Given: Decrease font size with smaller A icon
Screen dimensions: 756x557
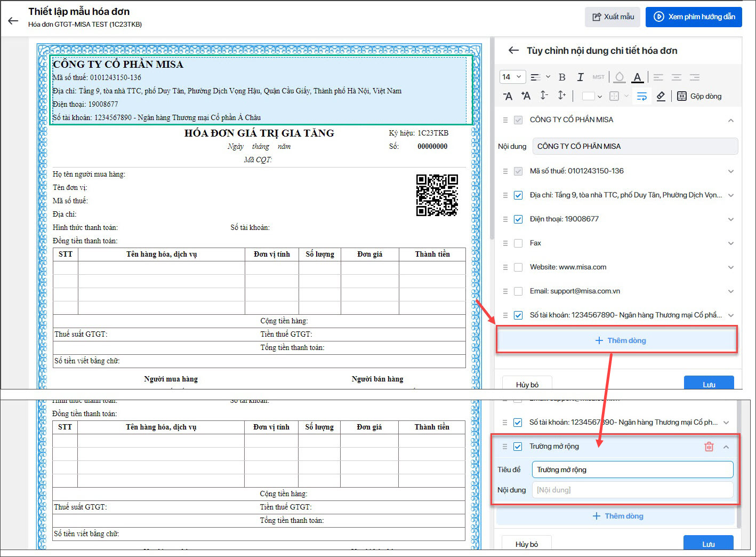Looking at the screenshot, I should tap(508, 96).
